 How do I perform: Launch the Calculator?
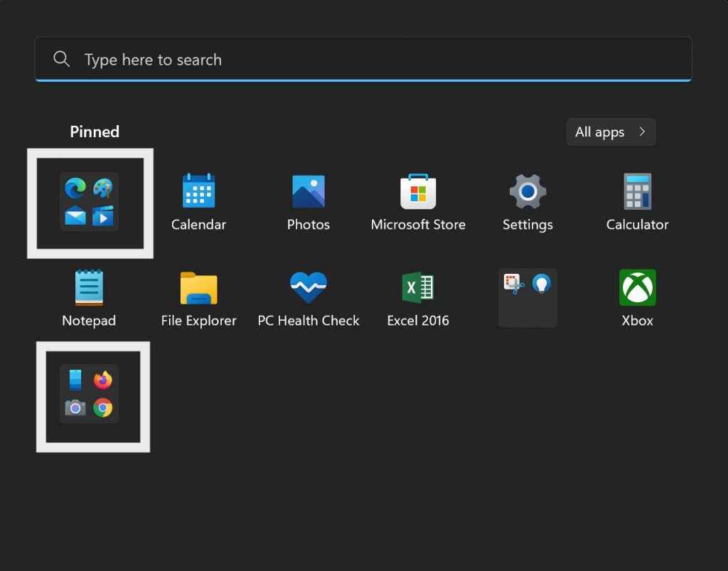[637, 192]
